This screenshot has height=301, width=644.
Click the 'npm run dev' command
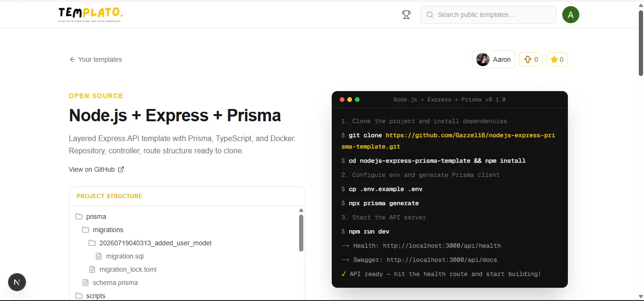[369, 232]
